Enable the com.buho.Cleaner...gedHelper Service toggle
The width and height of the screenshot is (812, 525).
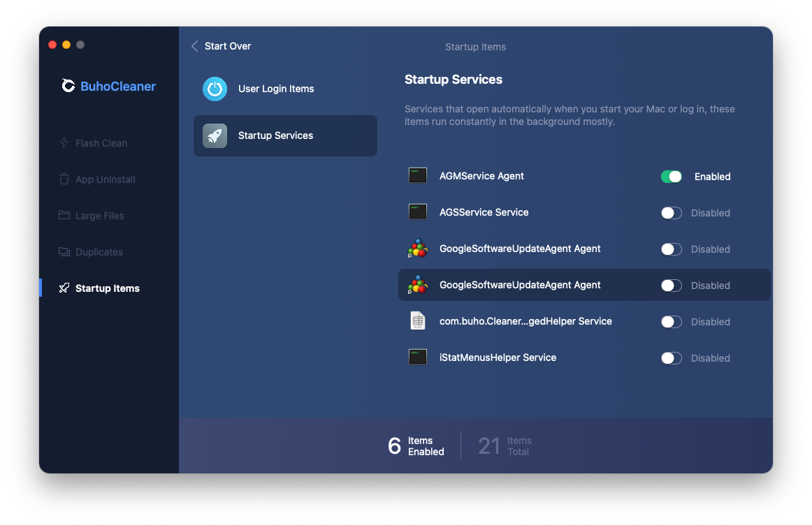(x=671, y=322)
